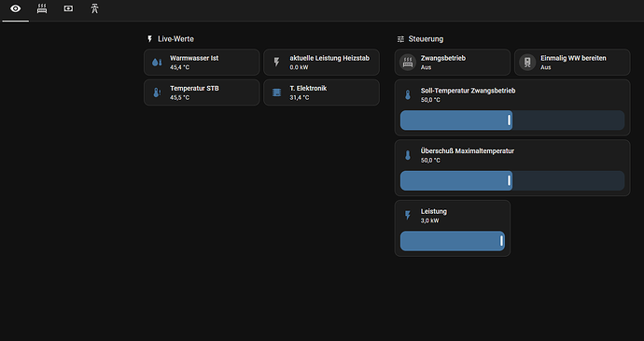The image size is (644, 341).
Task: Click the lightning icon of aktuelle Leistung Heizstab
Action: [276, 62]
